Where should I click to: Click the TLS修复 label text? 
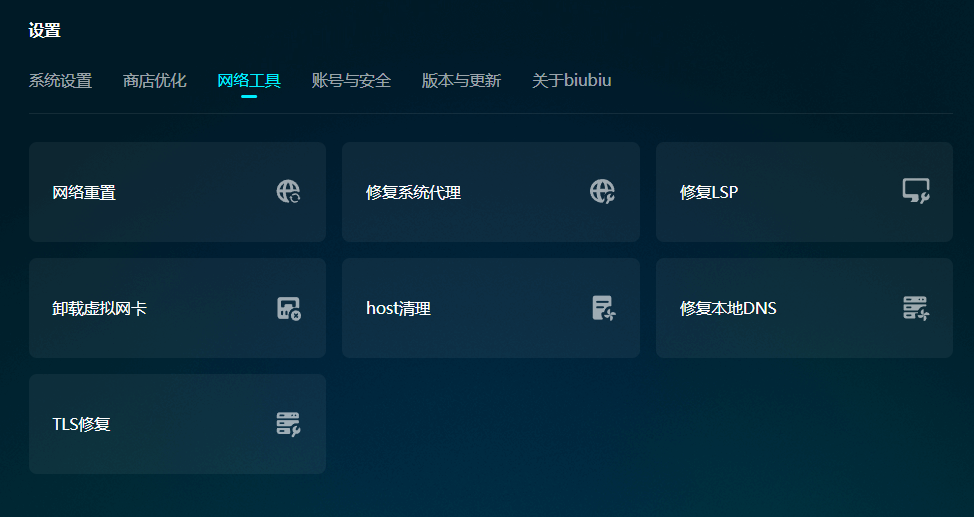81,424
